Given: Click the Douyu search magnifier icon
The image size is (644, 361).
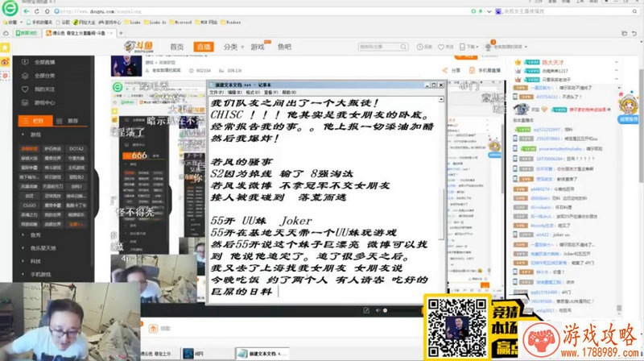Looking at the screenshot, I should 404,47.
